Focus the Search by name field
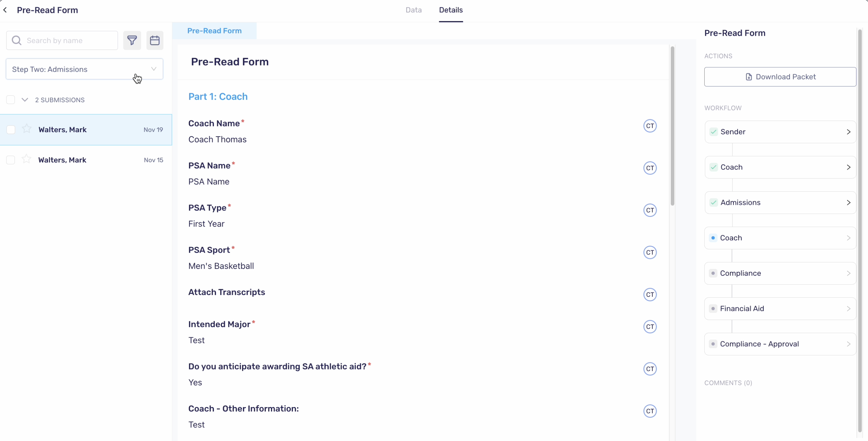Screen dimensions: 868x441 (x=62, y=41)
